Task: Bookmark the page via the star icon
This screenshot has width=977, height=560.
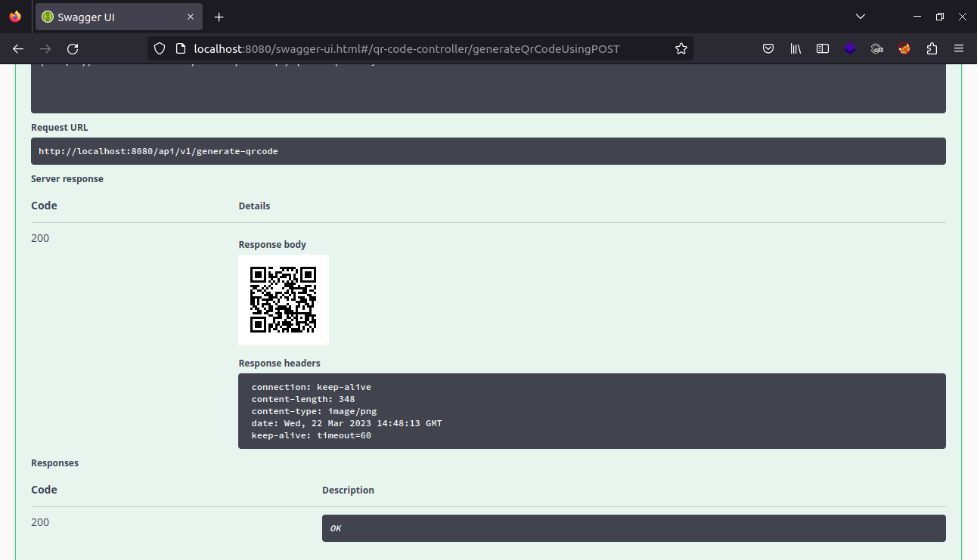Action: tap(681, 48)
